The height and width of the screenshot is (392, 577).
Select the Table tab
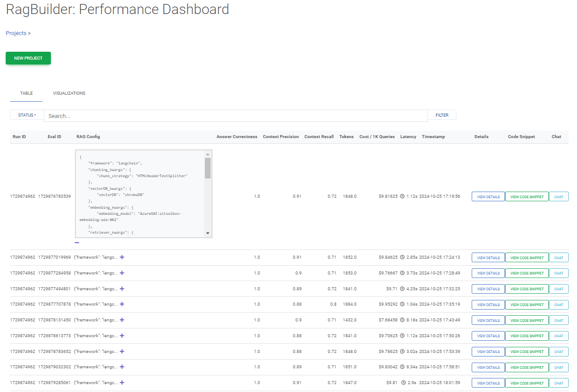pyautogui.click(x=26, y=93)
